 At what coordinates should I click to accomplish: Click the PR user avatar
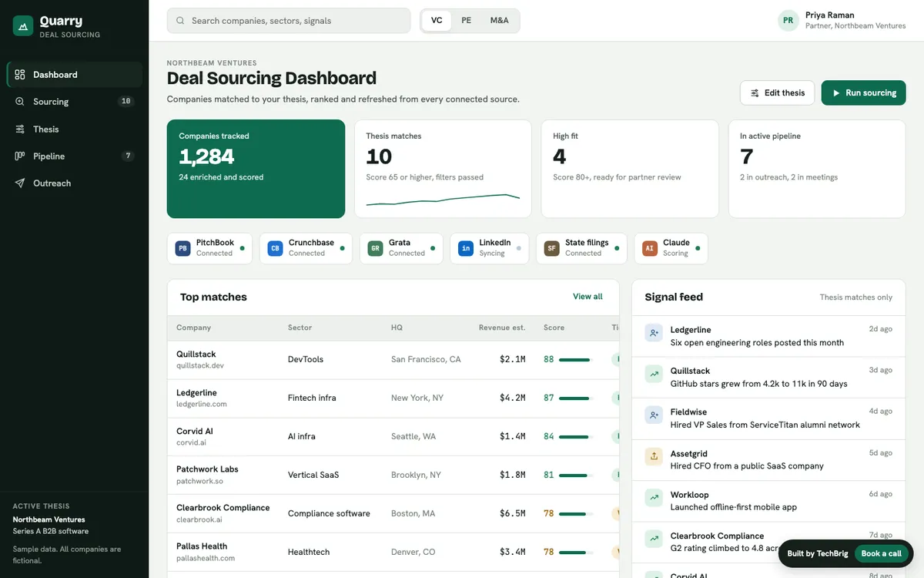[788, 21]
